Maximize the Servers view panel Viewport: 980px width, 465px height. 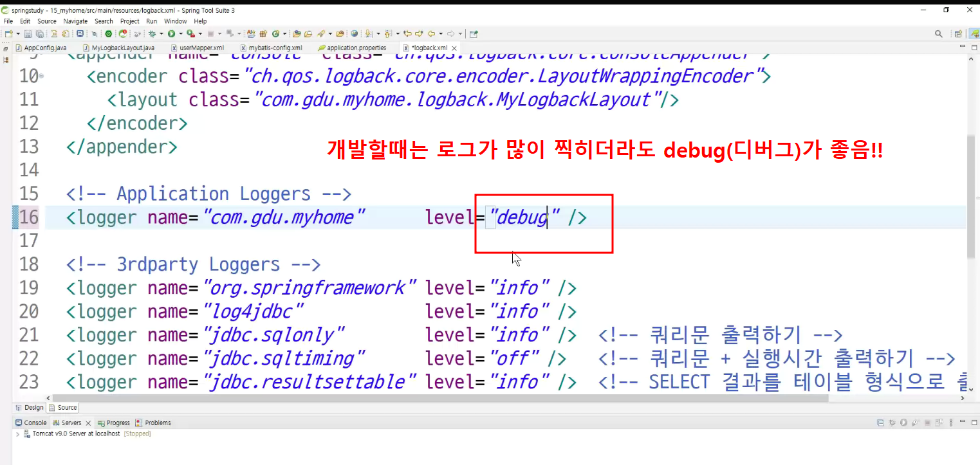(974, 423)
